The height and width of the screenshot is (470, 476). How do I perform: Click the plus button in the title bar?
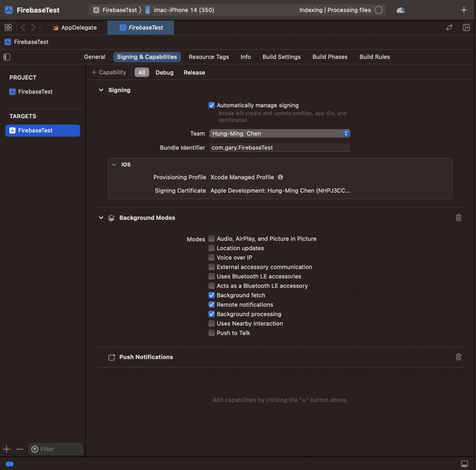pos(463,10)
